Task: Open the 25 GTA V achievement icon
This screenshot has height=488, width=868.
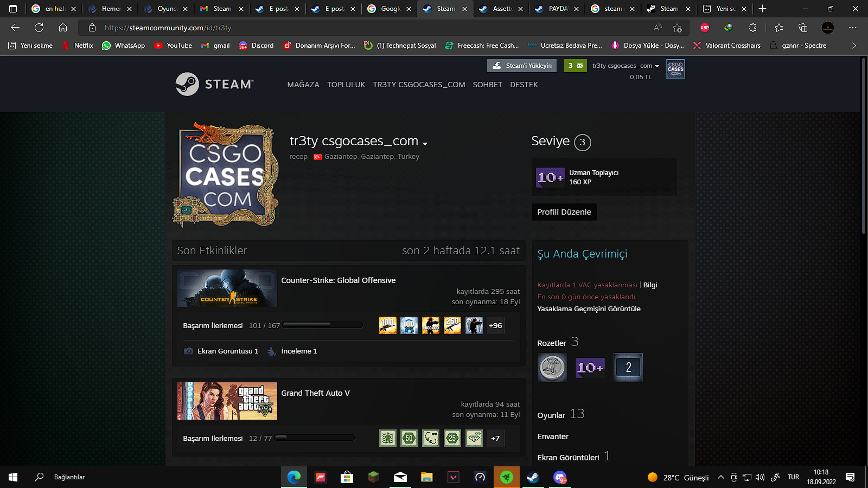Action: 452,438
